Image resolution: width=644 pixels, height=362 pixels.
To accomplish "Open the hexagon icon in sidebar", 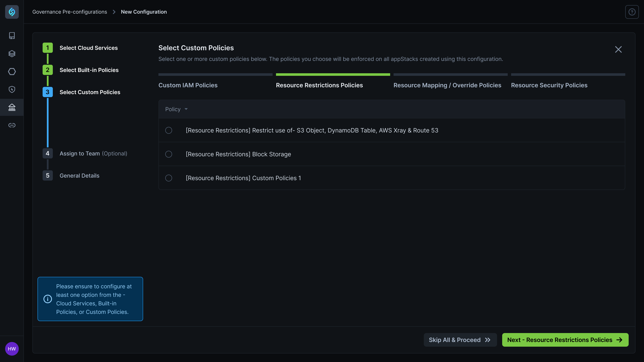I will pyautogui.click(x=12, y=72).
